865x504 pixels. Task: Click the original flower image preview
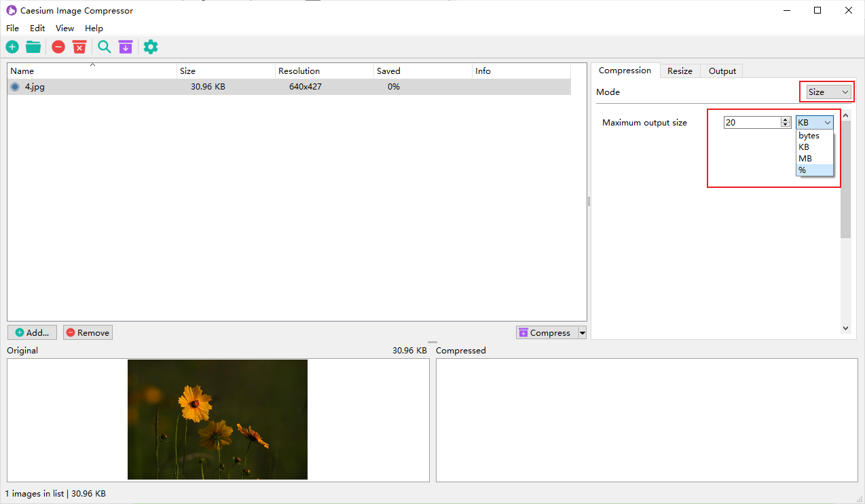click(217, 419)
